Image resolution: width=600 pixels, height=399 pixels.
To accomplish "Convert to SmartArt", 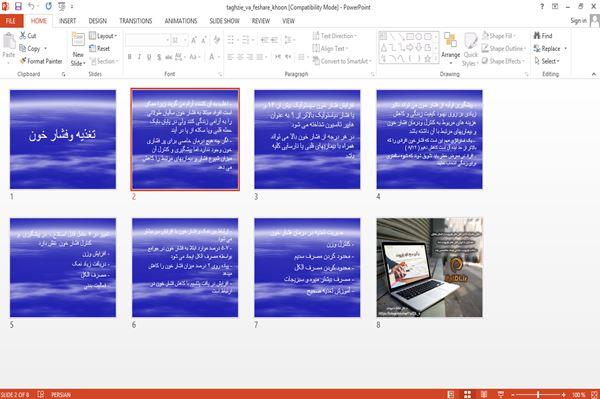I will point(342,61).
